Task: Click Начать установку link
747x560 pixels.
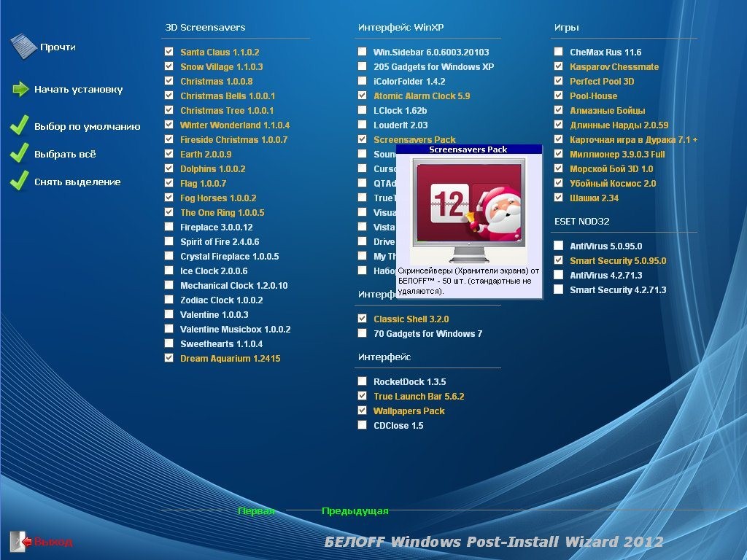Action: (79, 90)
